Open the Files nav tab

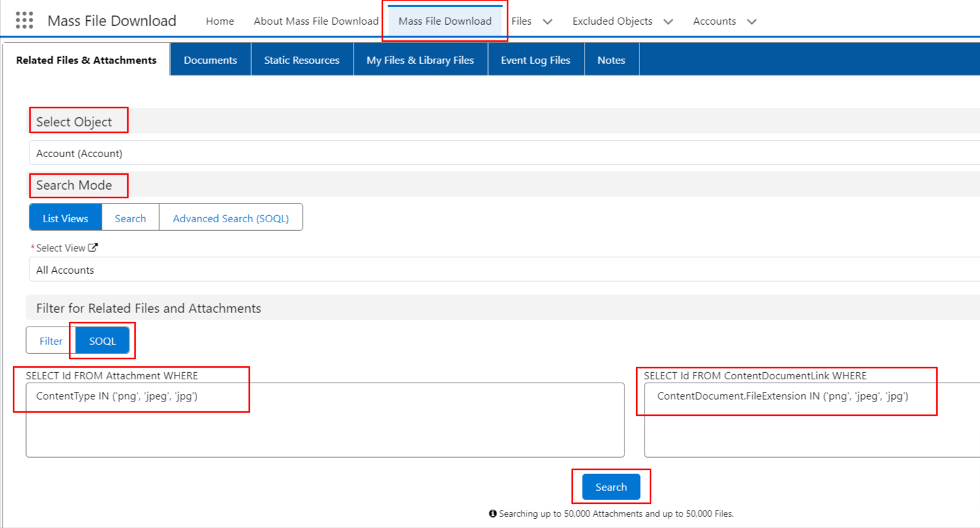point(521,21)
